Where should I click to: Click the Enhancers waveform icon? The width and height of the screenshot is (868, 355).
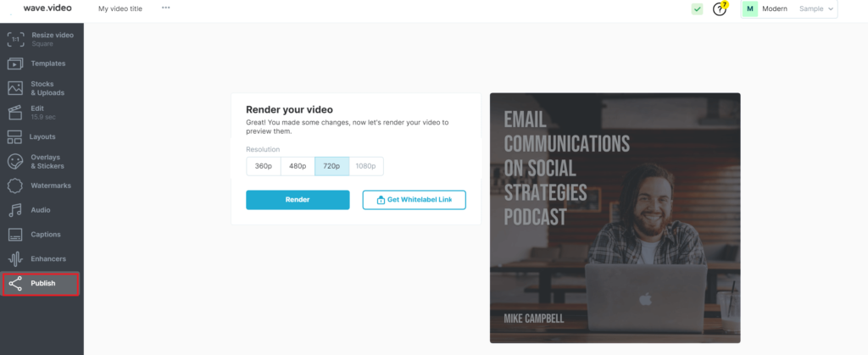coord(15,258)
